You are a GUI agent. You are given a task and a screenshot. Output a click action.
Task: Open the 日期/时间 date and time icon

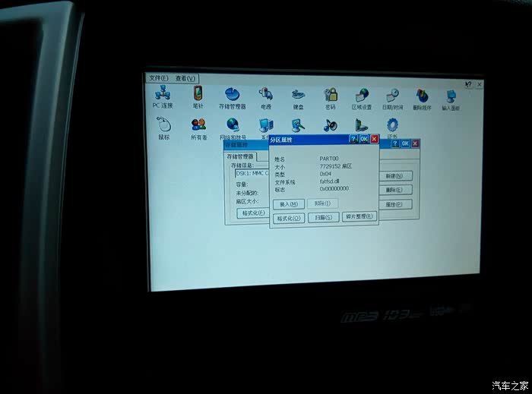(393, 99)
